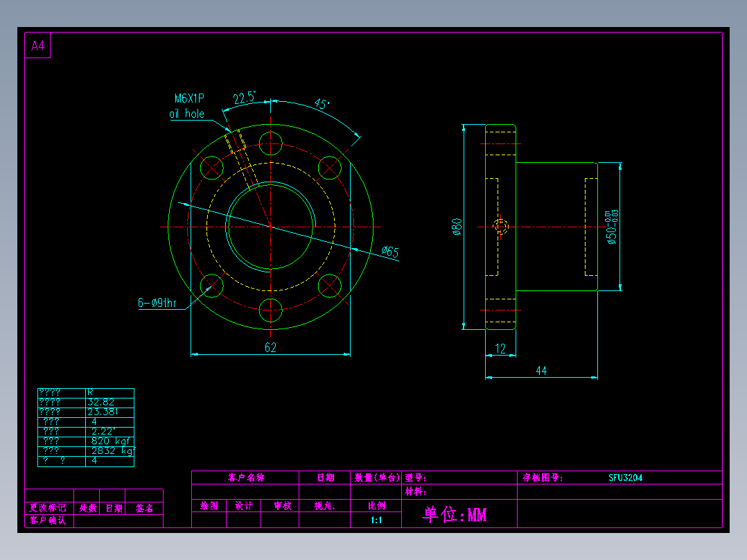
Task: Select the 45° angle dimension
Action: 322,103
